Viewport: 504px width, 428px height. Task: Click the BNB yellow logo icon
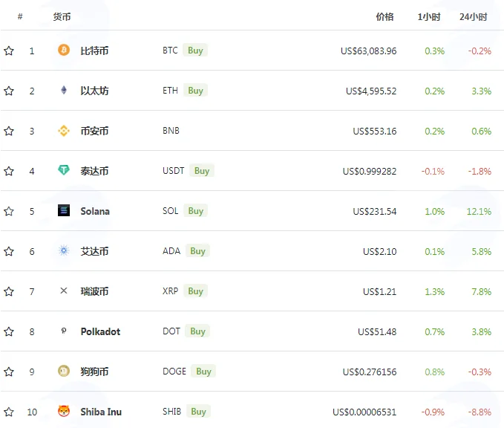tap(64, 131)
